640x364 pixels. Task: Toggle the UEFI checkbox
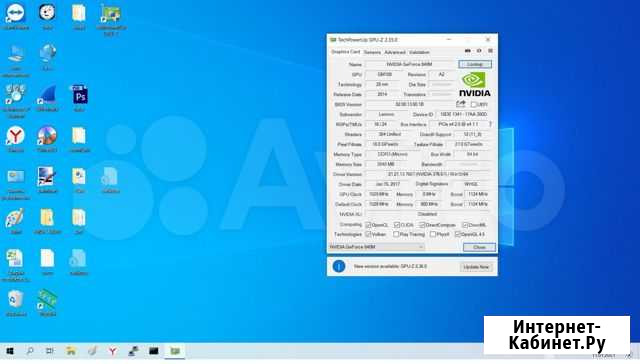[x=473, y=104]
